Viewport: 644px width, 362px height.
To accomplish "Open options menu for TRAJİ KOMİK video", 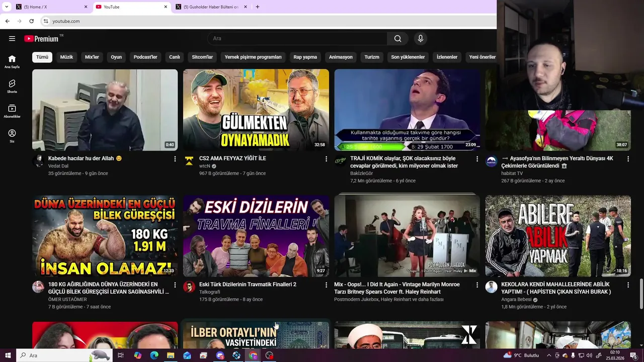I will click(x=477, y=159).
